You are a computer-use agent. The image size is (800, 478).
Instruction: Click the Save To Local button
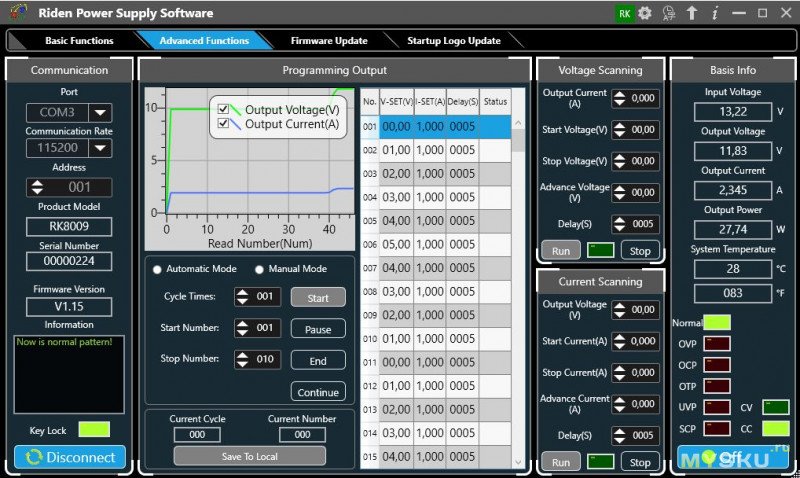click(249, 457)
